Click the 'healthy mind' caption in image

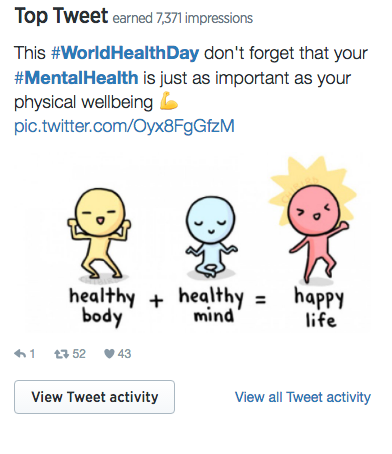pyautogui.click(x=211, y=305)
